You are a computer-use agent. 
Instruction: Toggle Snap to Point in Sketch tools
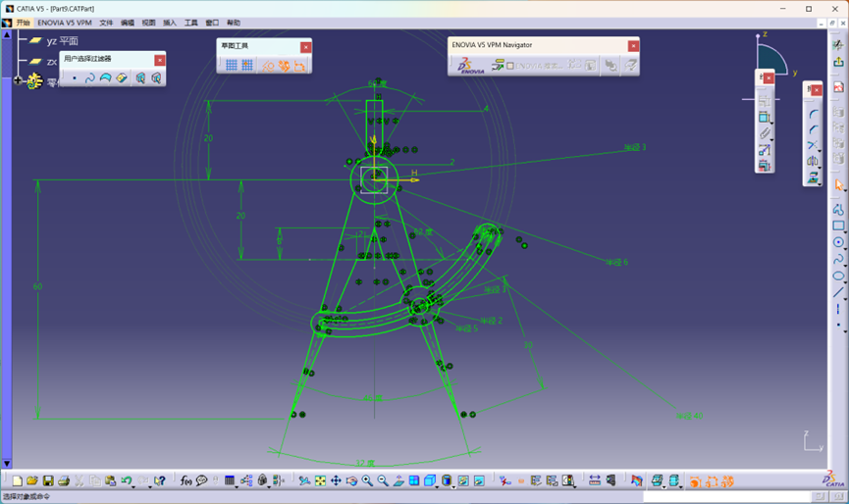click(x=247, y=66)
